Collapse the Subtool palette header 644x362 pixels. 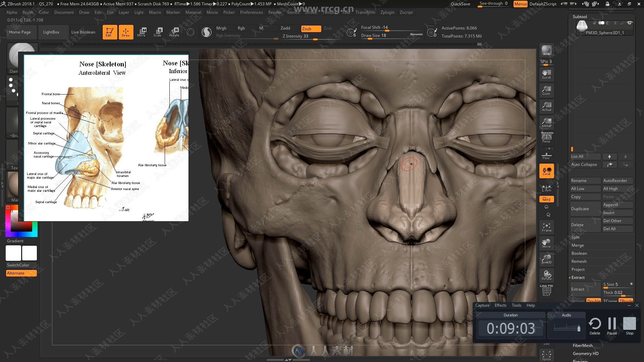click(580, 16)
